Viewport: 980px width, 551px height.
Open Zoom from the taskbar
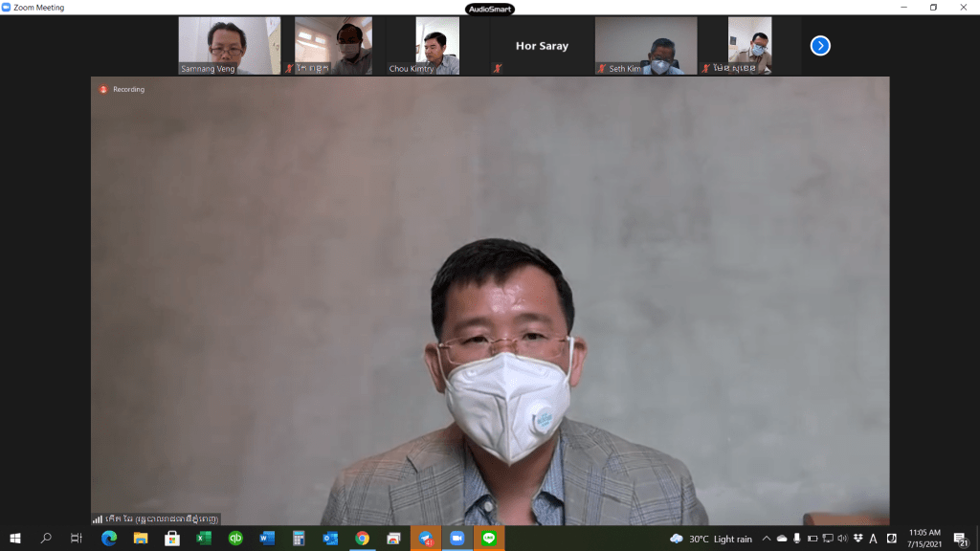[457, 539]
